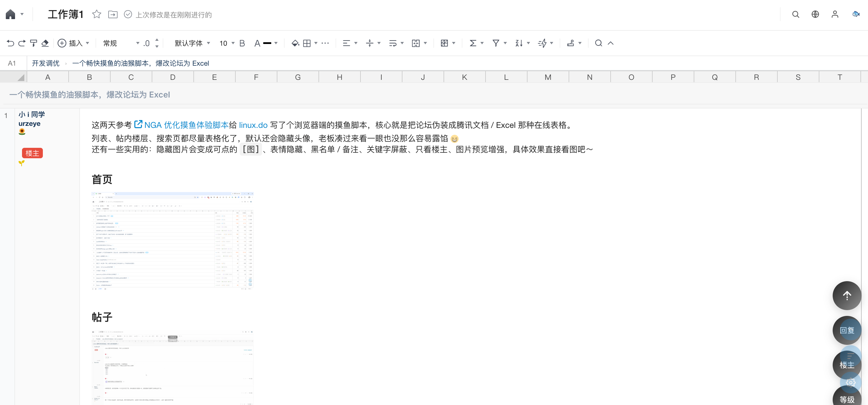Image resolution: width=868 pixels, height=405 pixels.
Task: Click the table style icon
Action: pos(444,43)
